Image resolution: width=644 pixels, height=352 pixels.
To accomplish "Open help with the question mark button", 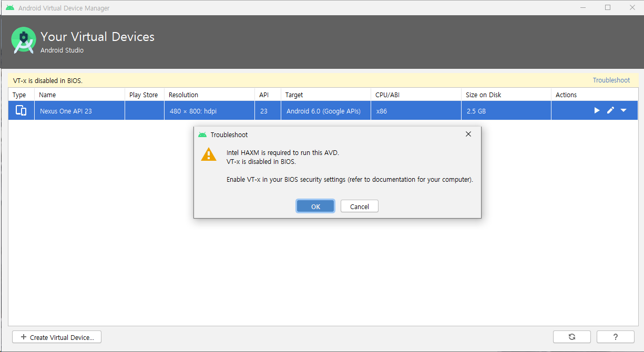I will click(x=616, y=337).
